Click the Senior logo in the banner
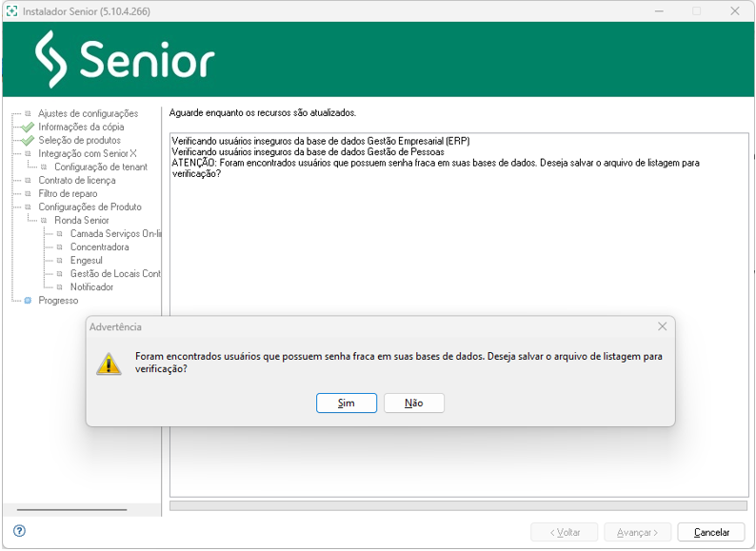This screenshot has width=756, height=551. point(125,59)
